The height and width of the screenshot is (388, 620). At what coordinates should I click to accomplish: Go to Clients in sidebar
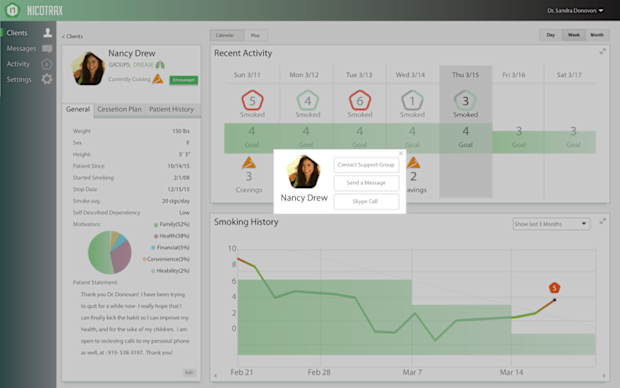point(17,33)
